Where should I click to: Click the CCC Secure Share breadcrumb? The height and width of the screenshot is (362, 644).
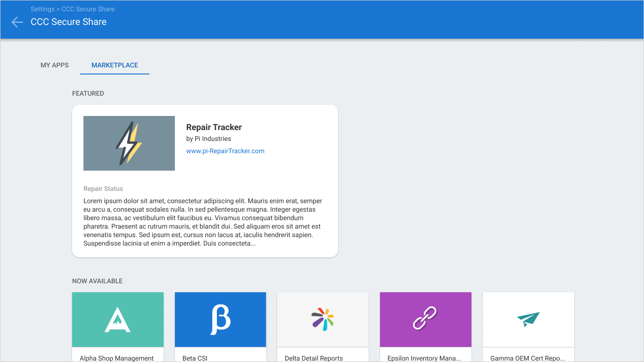point(88,9)
